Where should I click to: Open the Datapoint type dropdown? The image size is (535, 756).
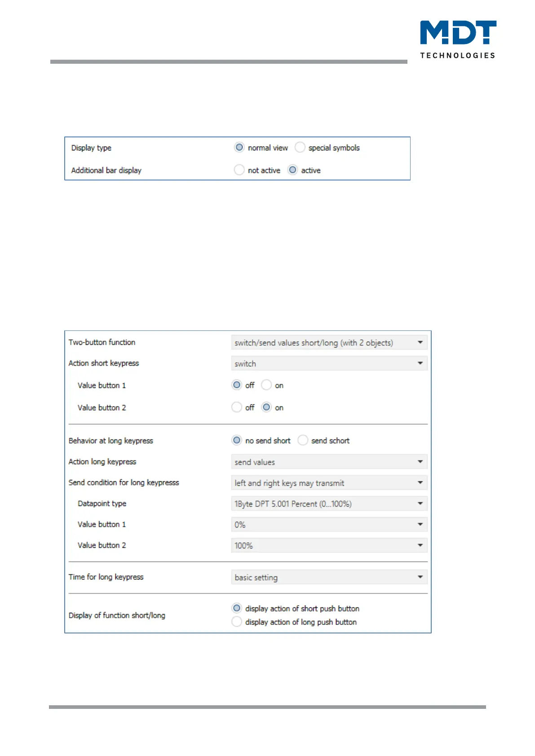(x=329, y=504)
